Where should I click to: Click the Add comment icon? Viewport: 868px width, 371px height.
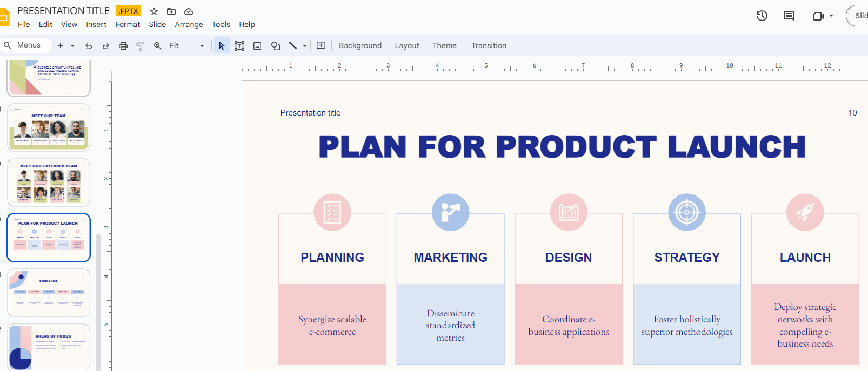(321, 45)
